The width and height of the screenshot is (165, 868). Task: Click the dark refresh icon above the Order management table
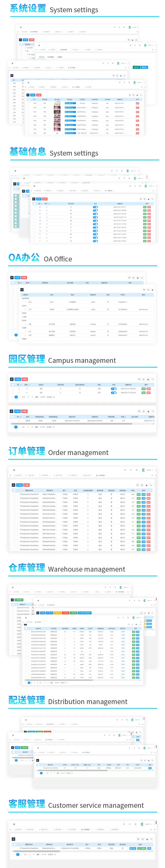click(x=13, y=485)
